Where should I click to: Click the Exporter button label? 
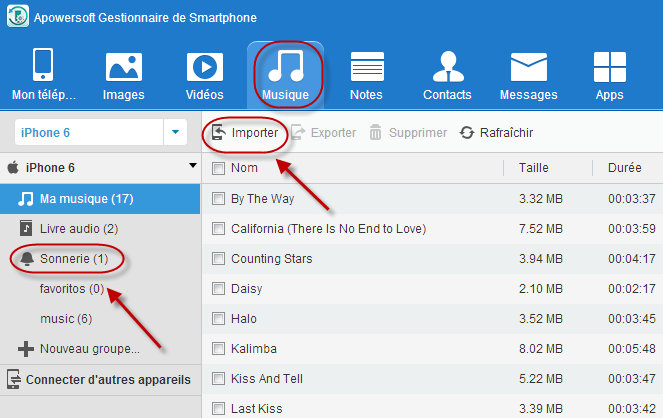(333, 133)
